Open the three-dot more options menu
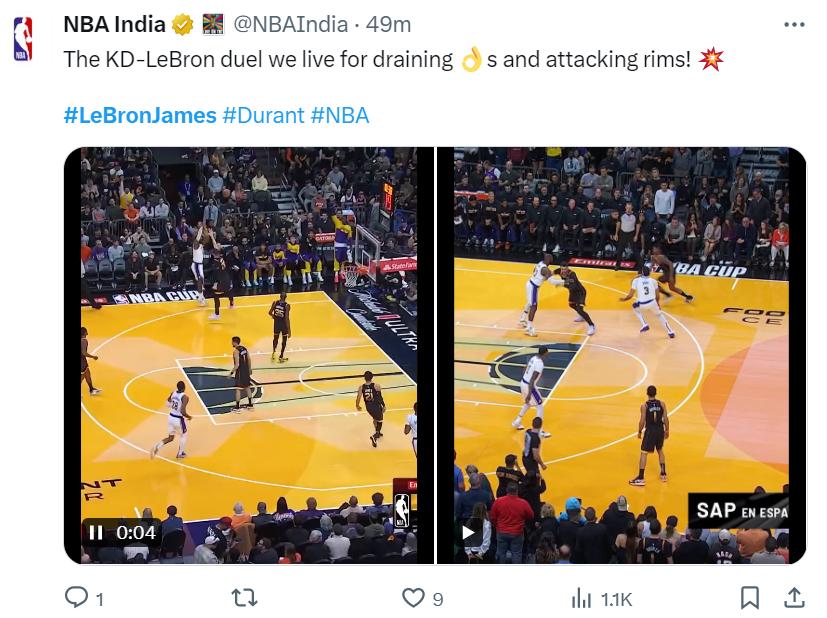 pos(794,25)
